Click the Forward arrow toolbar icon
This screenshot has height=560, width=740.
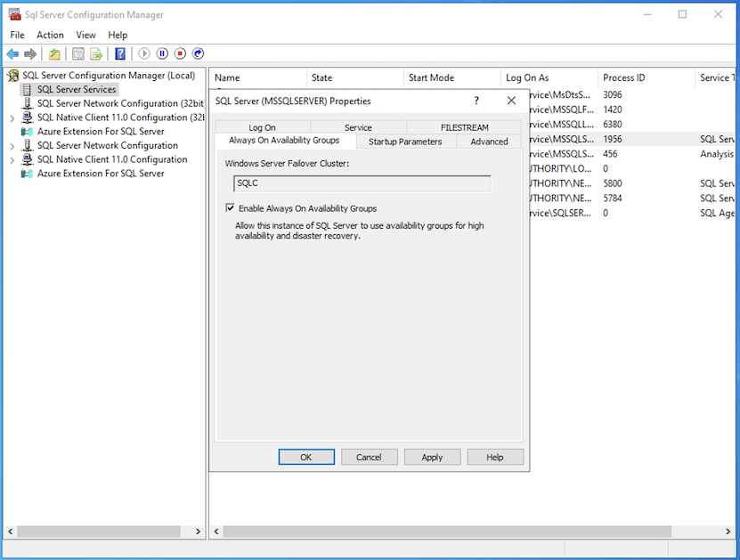pos(30,53)
